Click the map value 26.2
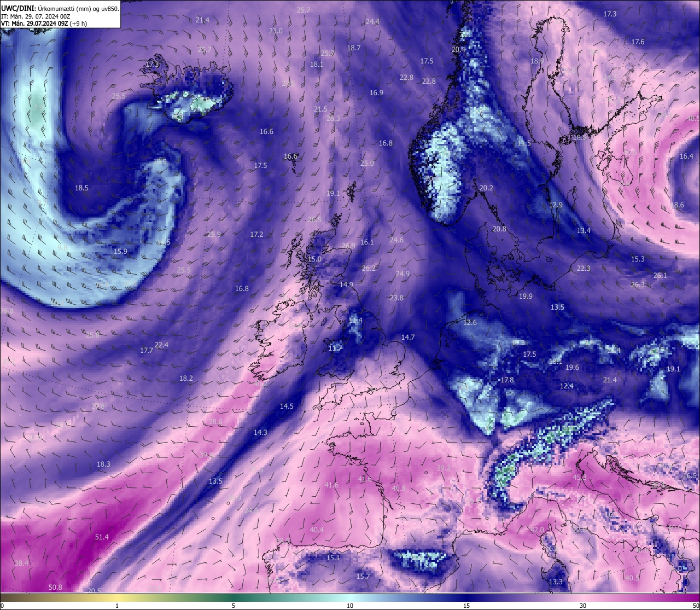700x610 pixels. pos(369,268)
